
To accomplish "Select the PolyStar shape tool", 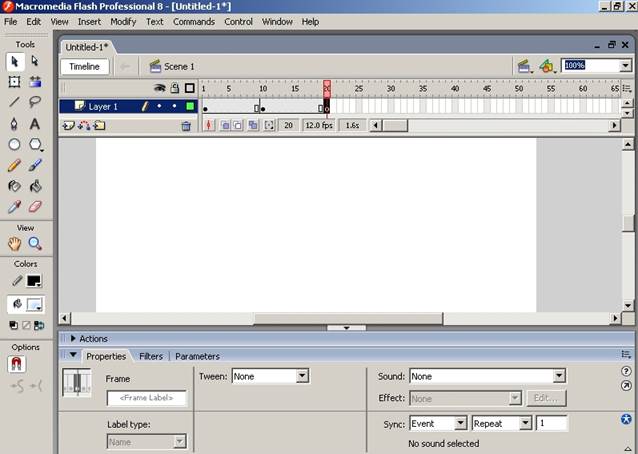I will tap(35, 144).
